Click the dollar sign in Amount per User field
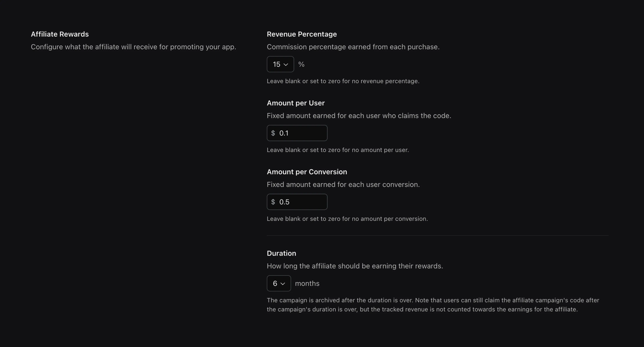 [x=273, y=133]
